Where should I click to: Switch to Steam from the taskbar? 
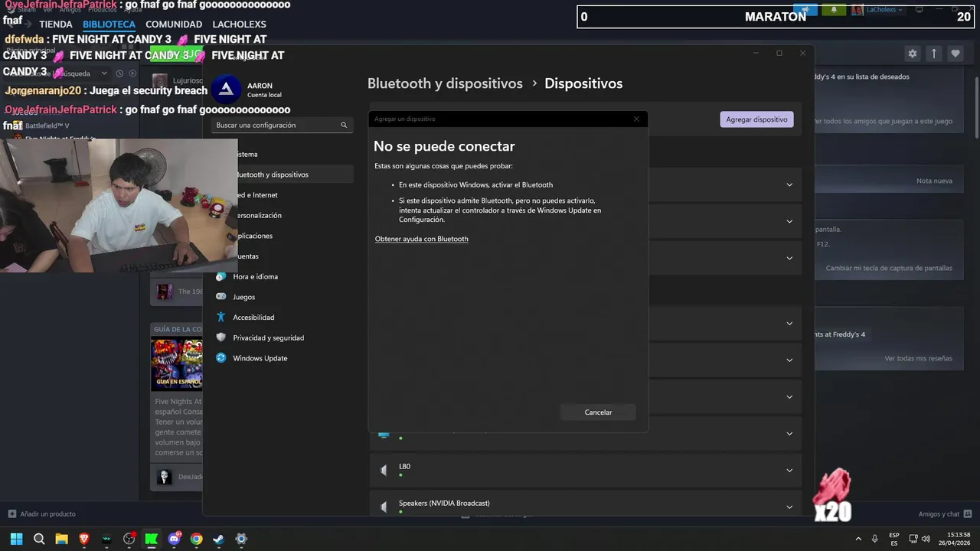click(x=219, y=539)
